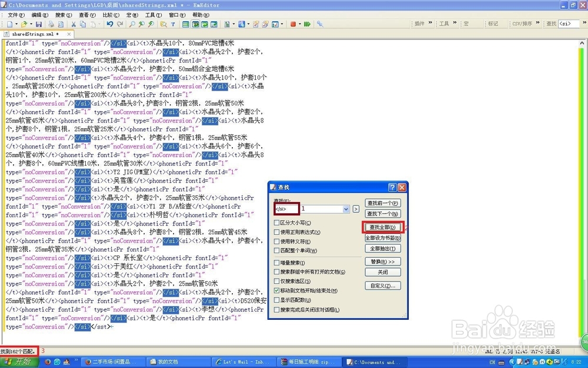Click the 关闭 button in the Find dialog
Image resolution: width=588 pixels, height=368 pixels.
point(383,272)
